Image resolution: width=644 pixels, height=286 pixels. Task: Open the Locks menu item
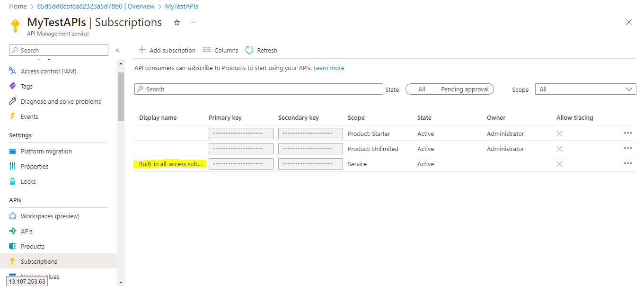28,181
